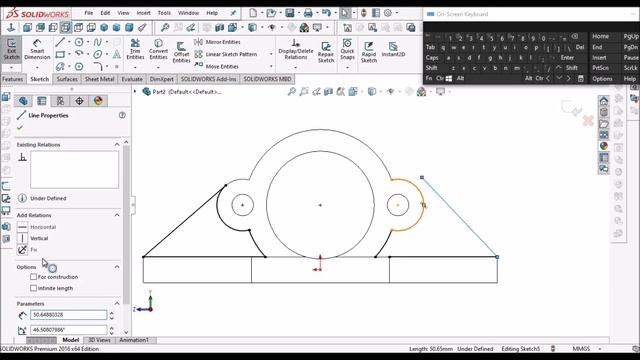Screen dimensions: 640x360
Task: Click the Repair Sketch tool
Action: pyautogui.click(x=326, y=52)
